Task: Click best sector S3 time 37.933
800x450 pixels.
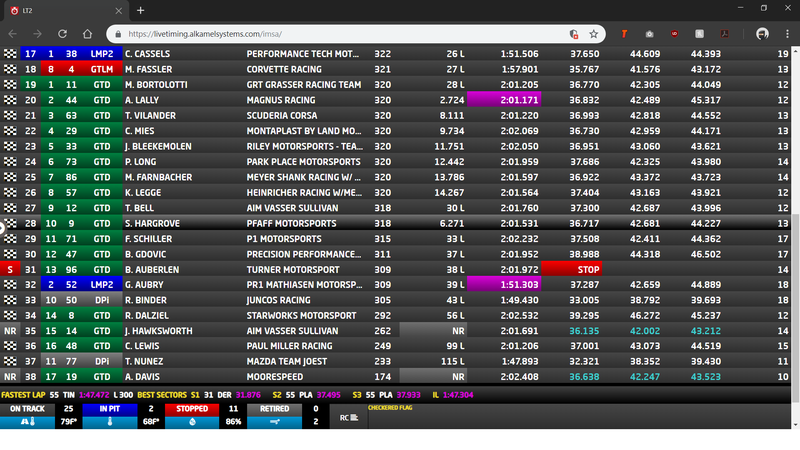Action: [x=408, y=395]
